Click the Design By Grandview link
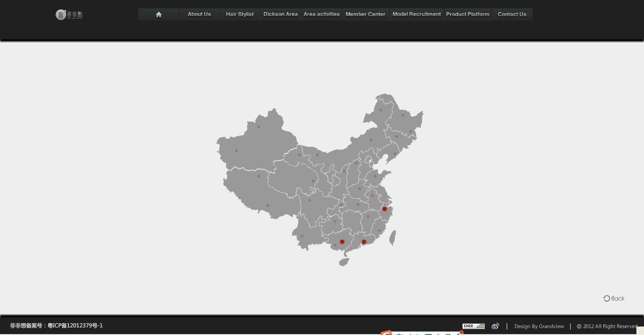This screenshot has width=644, height=335. [539, 326]
